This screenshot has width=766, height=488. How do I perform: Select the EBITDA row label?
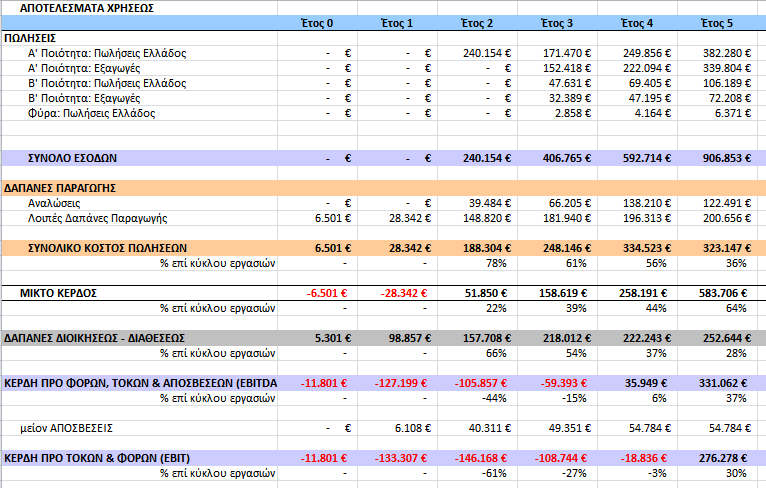point(140,383)
